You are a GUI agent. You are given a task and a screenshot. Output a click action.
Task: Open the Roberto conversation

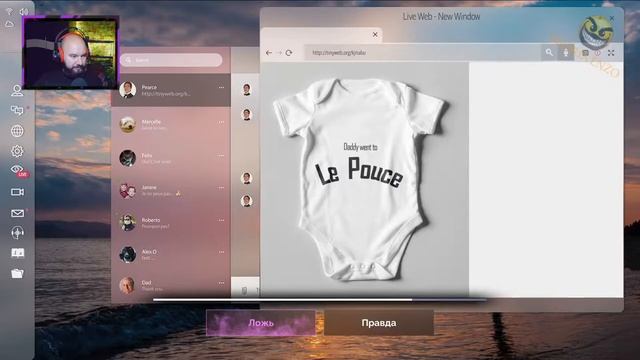(x=171, y=222)
